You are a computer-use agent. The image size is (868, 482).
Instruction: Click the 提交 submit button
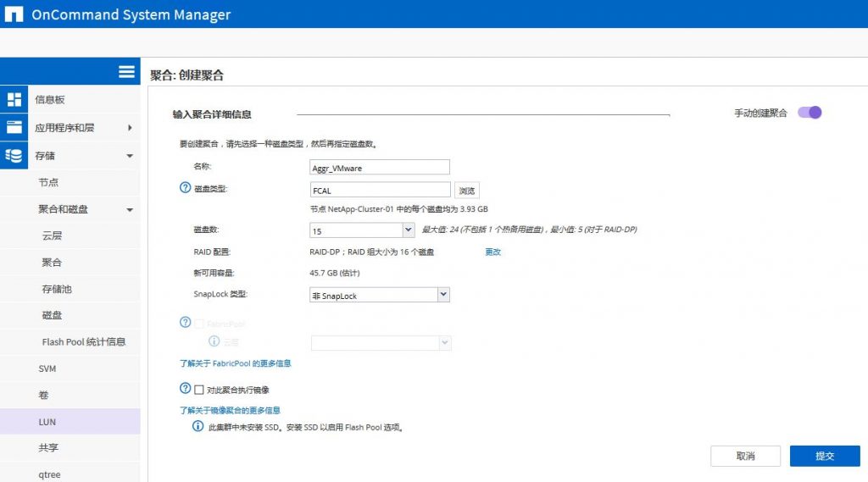[825, 456]
